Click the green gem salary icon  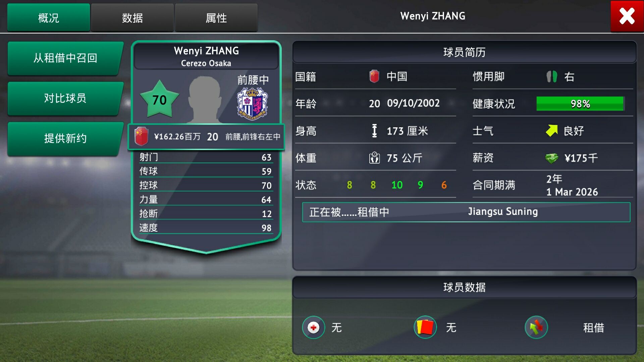point(551,158)
